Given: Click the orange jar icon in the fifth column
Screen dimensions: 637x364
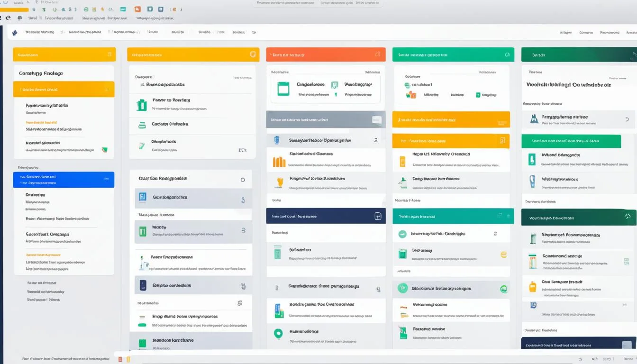Looking at the screenshot, I should click(533, 261).
